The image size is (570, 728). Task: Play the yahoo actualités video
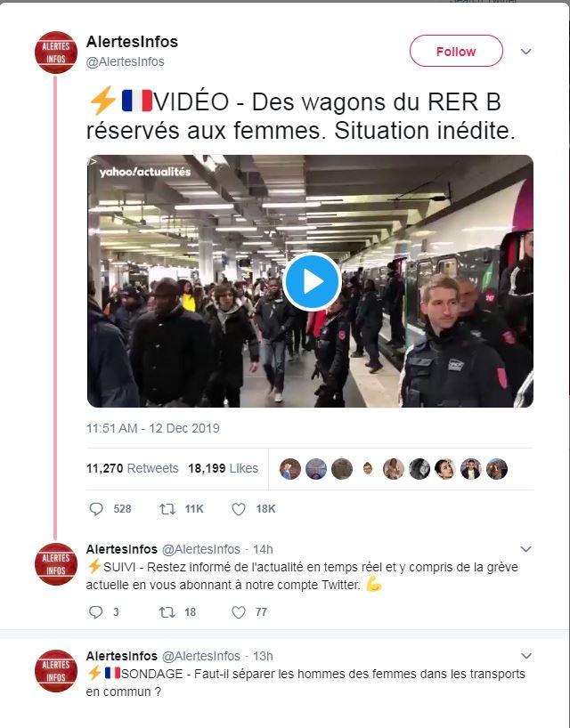[x=312, y=281]
